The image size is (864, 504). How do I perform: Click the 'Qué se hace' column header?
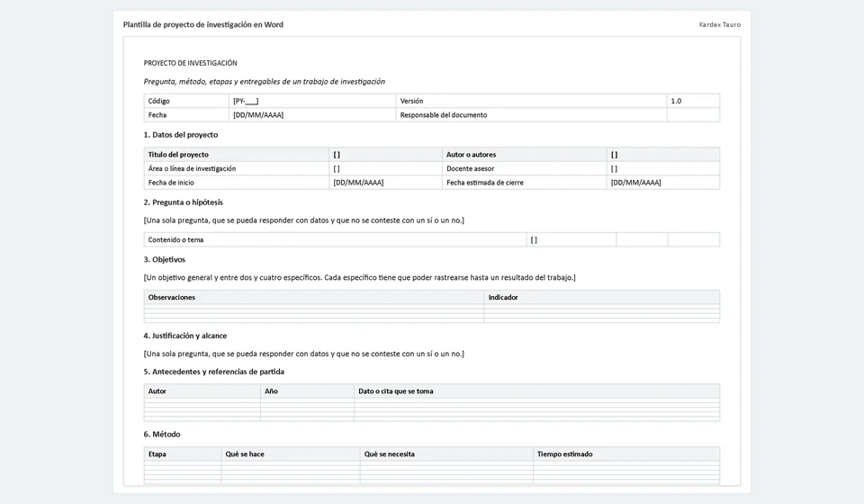click(291, 454)
